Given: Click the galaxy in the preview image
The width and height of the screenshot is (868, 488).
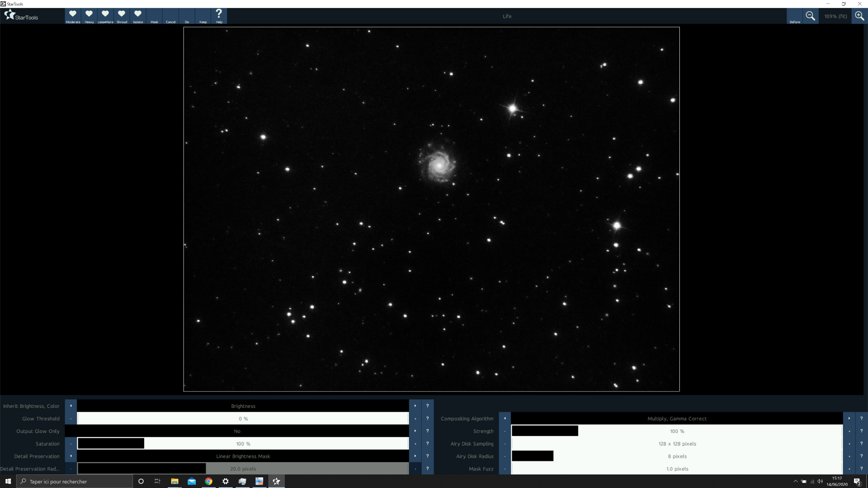Looking at the screenshot, I should [438, 164].
